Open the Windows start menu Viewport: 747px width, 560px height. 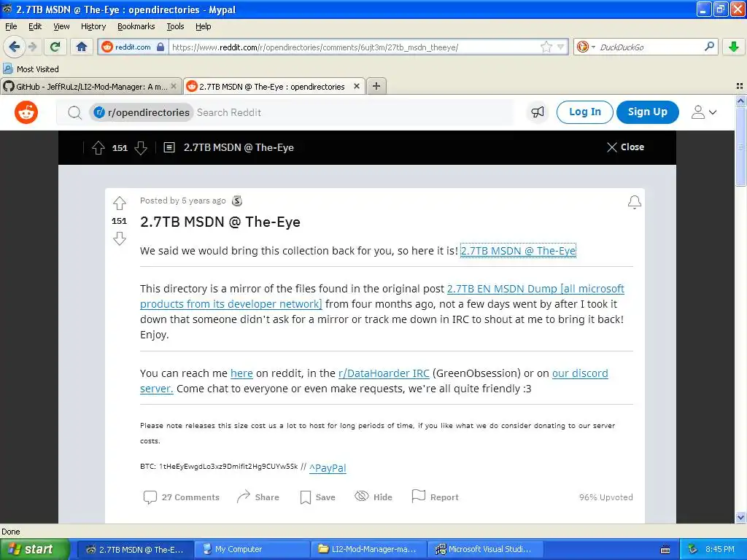tap(35, 549)
